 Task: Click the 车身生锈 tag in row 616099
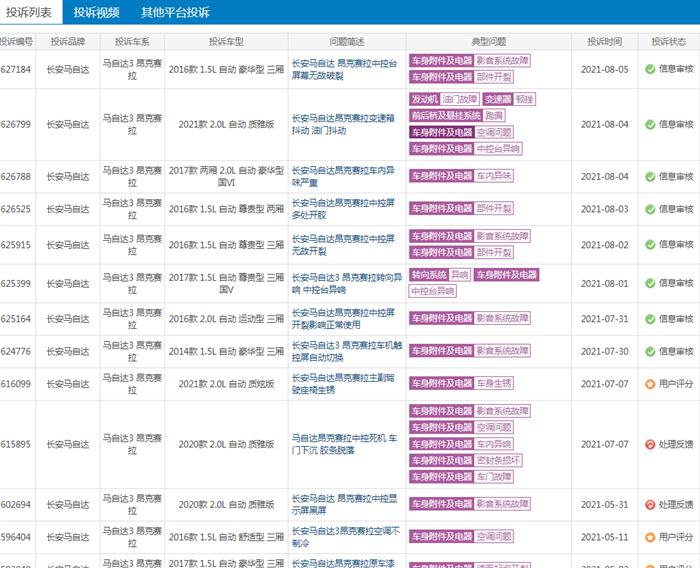click(x=461, y=383)
